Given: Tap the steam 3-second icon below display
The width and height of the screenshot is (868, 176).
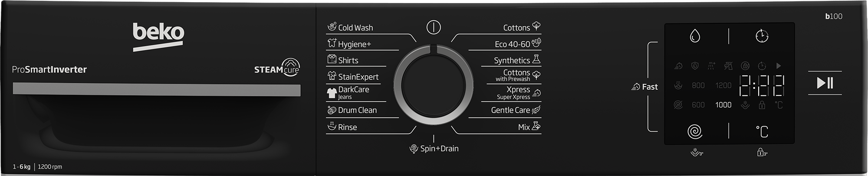Looking at the screenshot, I should pyautogui.click(x=697, y=152).
